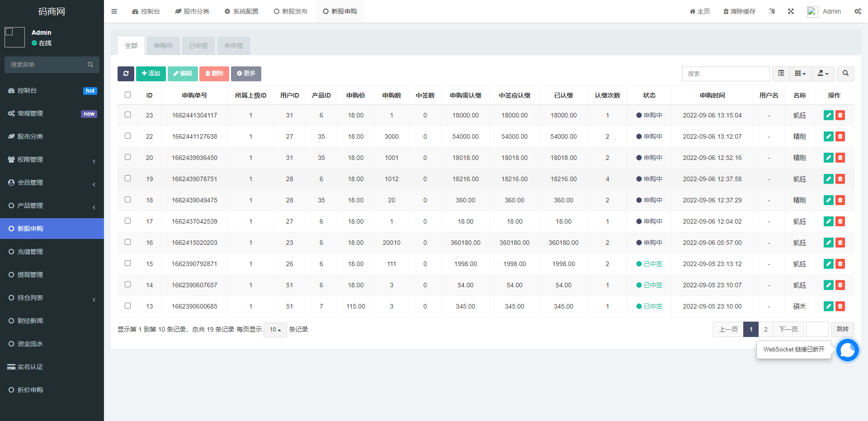
Task: Select the checkbox for row ID 15
Action: pos(127,263)
